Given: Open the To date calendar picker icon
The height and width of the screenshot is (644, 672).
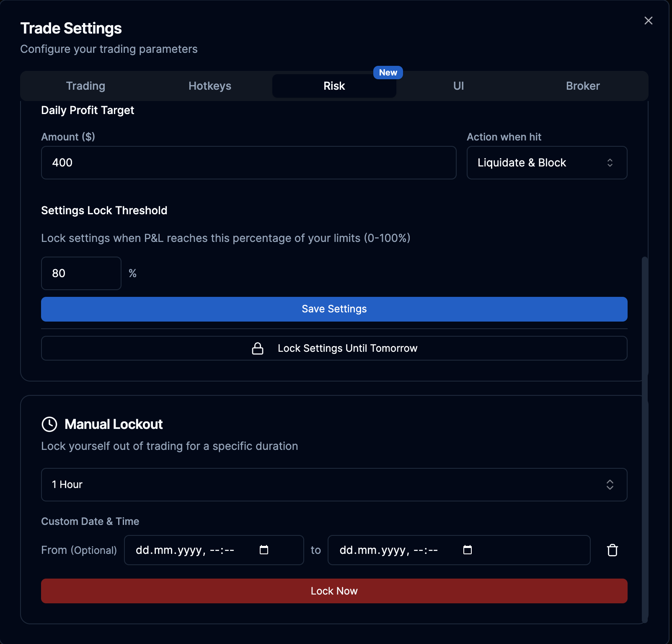Looking at the screenshot, I should click(468, 550).
